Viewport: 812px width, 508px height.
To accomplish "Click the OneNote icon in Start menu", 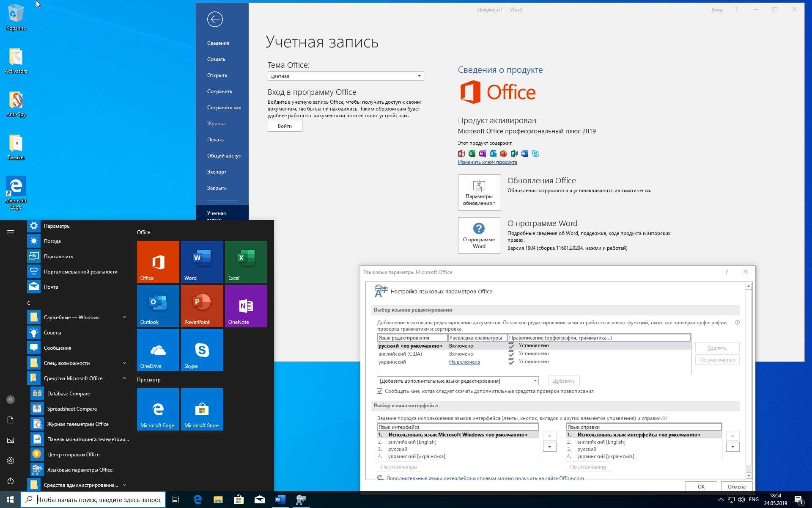I will point(246,306).
